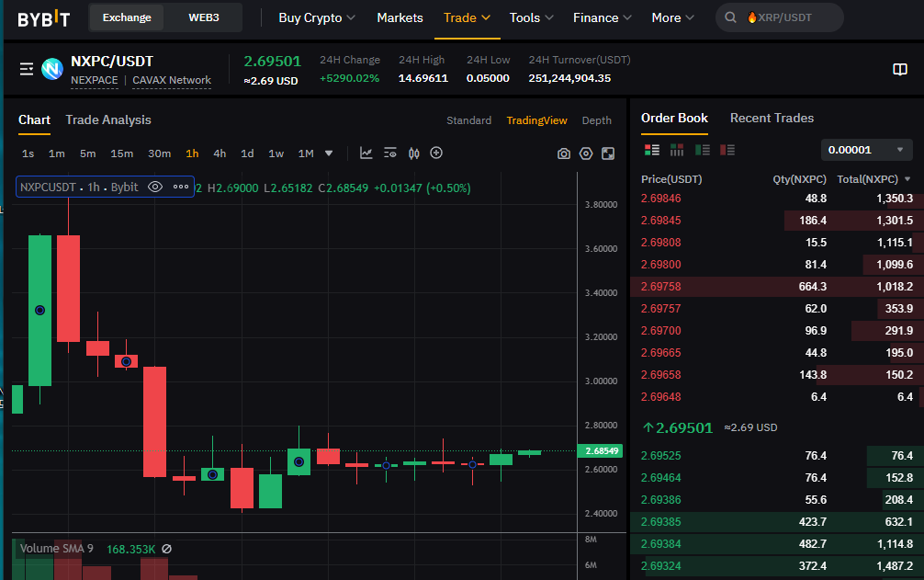This screenshot has height=580, width=924.
Task: Open the three-dot more menu on NXPCUSDT legend
Action: (181, 187)
